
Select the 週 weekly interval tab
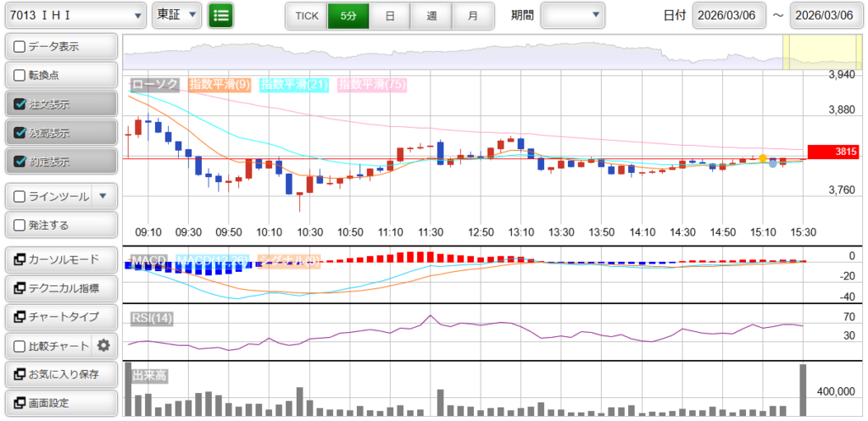click(x=431, y=16)
